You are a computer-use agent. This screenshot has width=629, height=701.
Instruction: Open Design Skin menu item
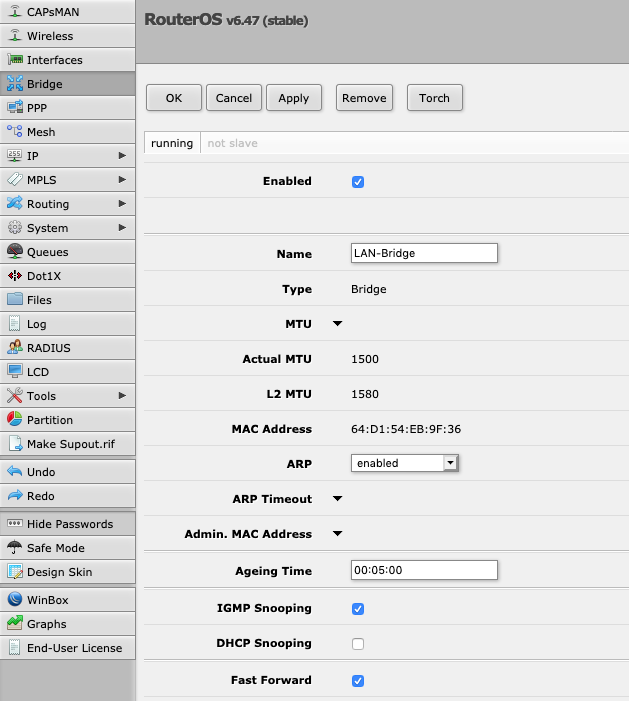68,572
